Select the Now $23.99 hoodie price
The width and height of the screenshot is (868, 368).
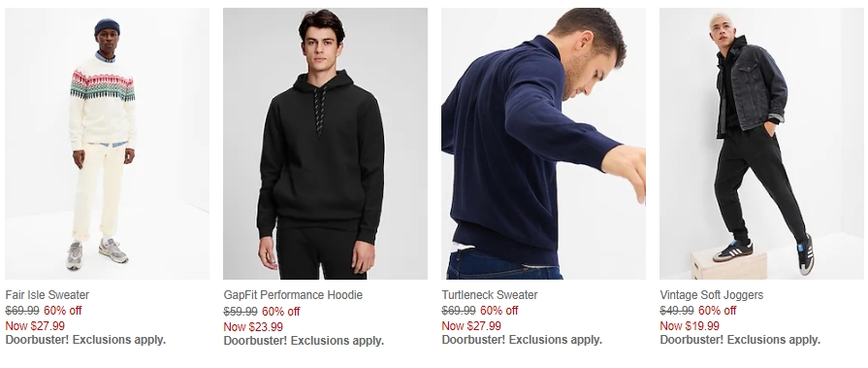[253, 327]
